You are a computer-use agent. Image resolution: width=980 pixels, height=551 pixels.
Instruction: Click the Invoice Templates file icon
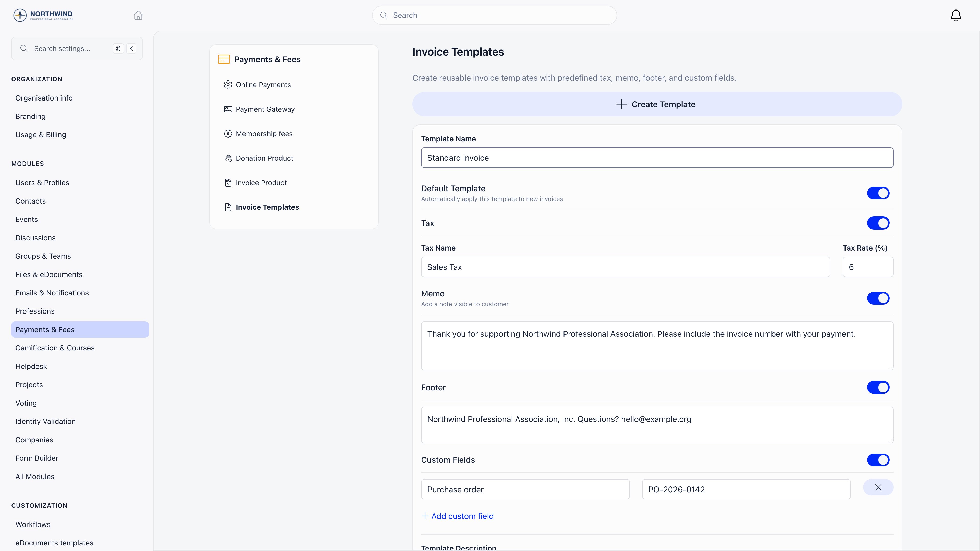click(x=228, y=207)
